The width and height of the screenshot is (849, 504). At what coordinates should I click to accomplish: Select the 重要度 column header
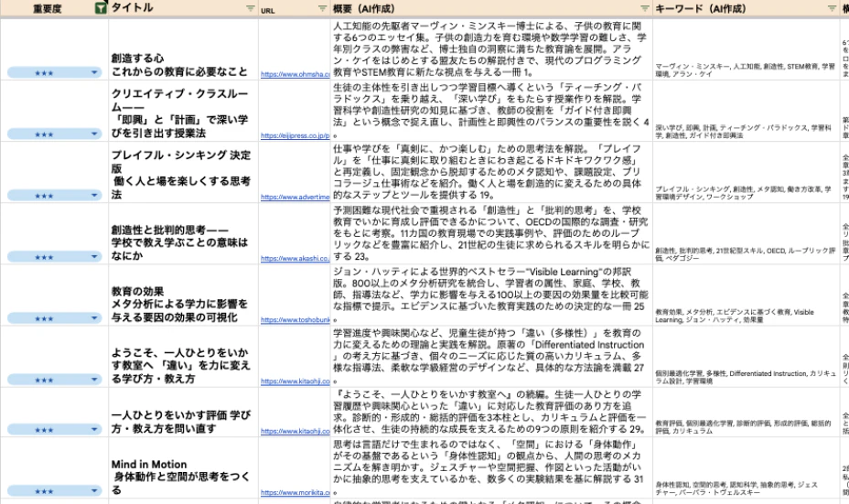coord(47,8)
